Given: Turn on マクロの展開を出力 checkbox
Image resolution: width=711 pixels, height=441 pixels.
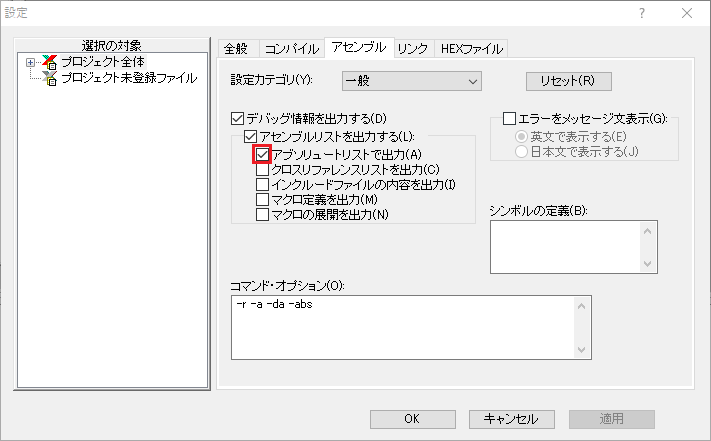Looking at the screenshot, I should pos(263,215).
